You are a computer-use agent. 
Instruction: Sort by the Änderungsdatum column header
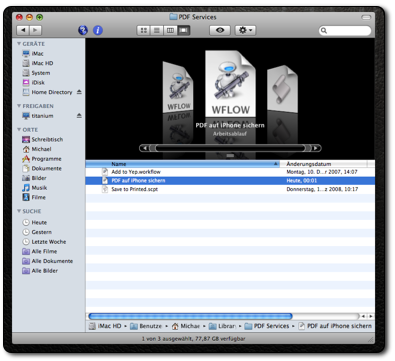(x=323, y=164)
